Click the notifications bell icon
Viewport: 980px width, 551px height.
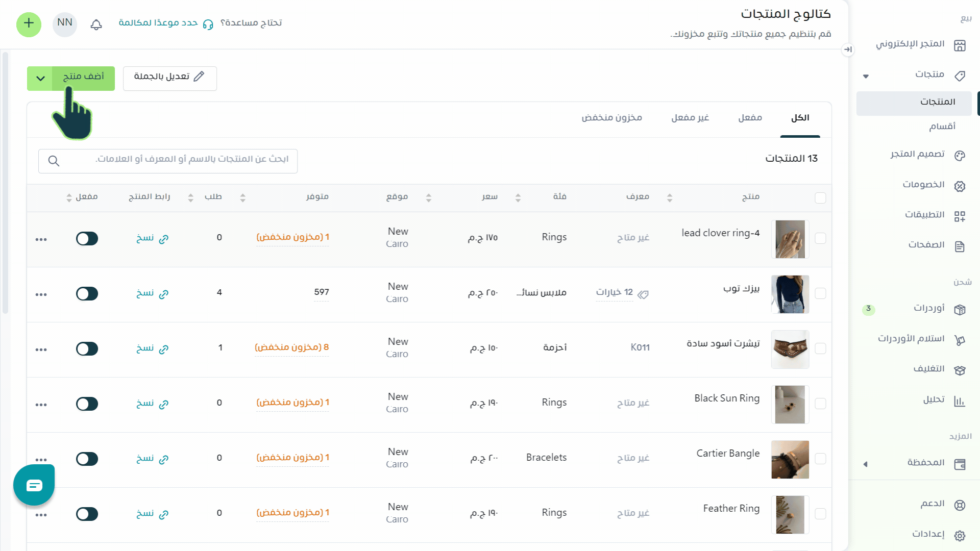click(x=96, y=24)
